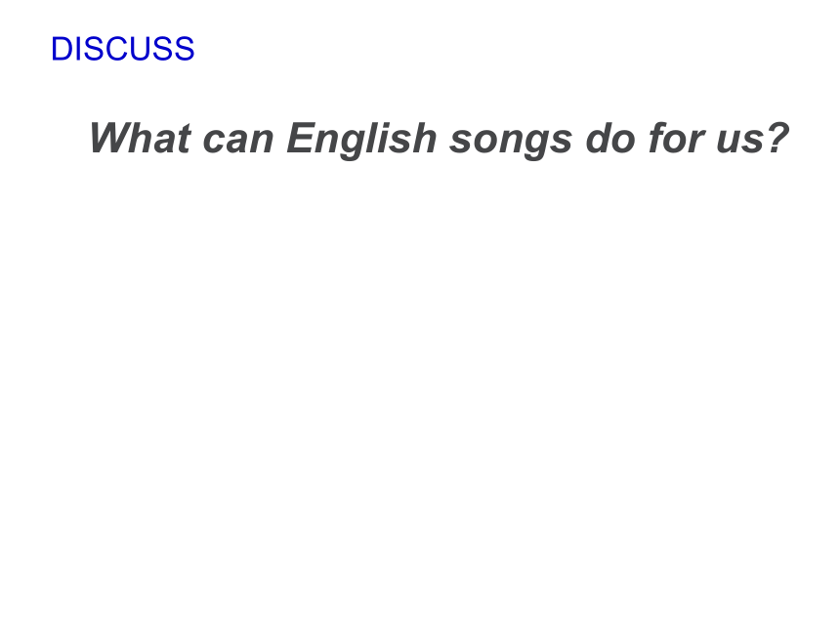
Task: Click the empty white area below the question
Action: coord(420,375)
